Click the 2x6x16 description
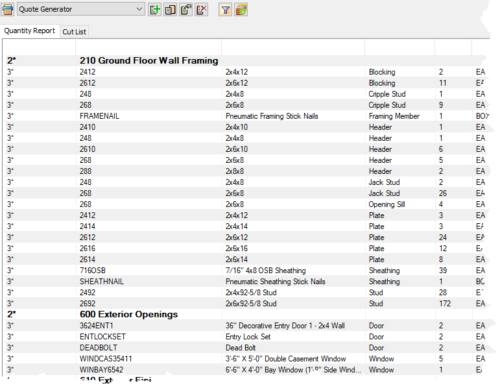This screenshot has width=500, height=390. [x=236, y=248]
